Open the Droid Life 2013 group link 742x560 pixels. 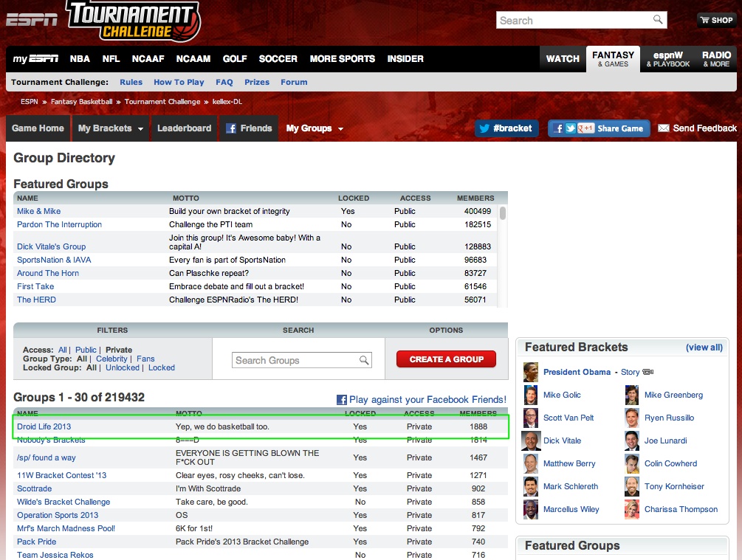[44, 426]
